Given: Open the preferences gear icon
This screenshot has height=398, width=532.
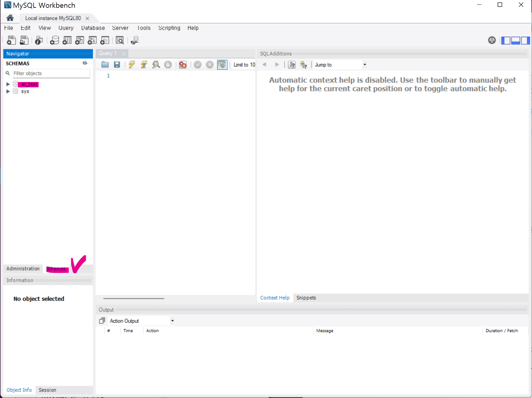Looking at the screenshot, I should point(492,40).
